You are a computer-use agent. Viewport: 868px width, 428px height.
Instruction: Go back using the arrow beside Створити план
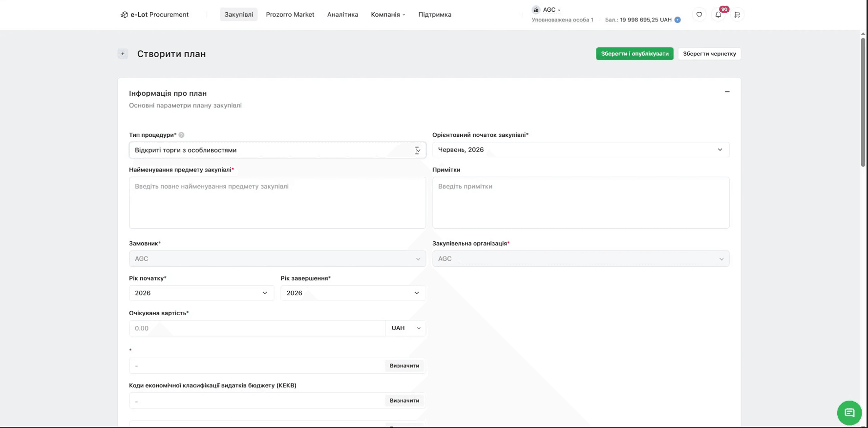(x=123, y=54)
